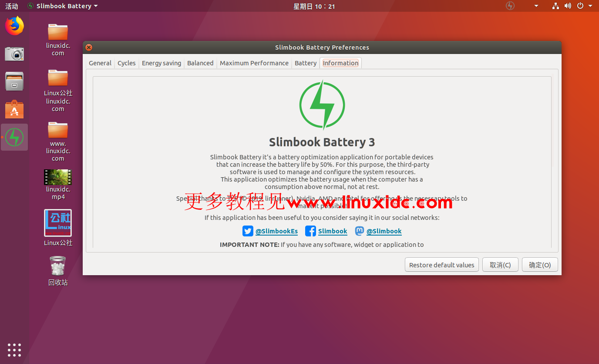Click the 取消(C) cancel button

tap(500, 265)
